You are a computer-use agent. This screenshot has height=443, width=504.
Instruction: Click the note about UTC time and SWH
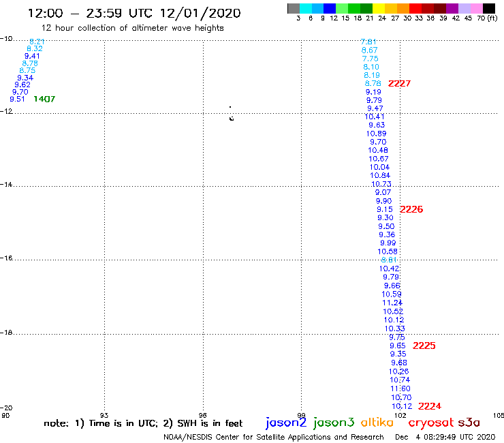pyautogui.click(x=143, y=423)
